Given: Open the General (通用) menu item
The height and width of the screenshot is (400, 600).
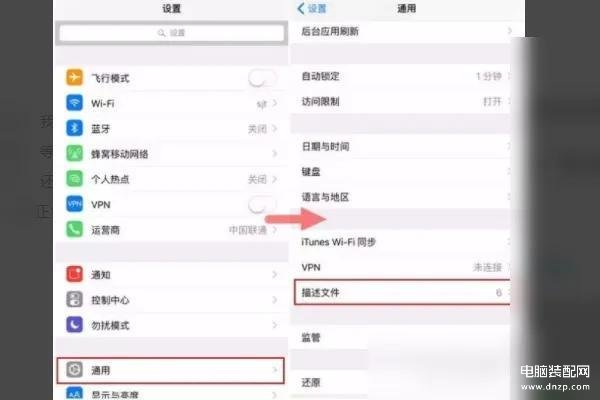Looking at the screenshot, I should coord(171,370).
